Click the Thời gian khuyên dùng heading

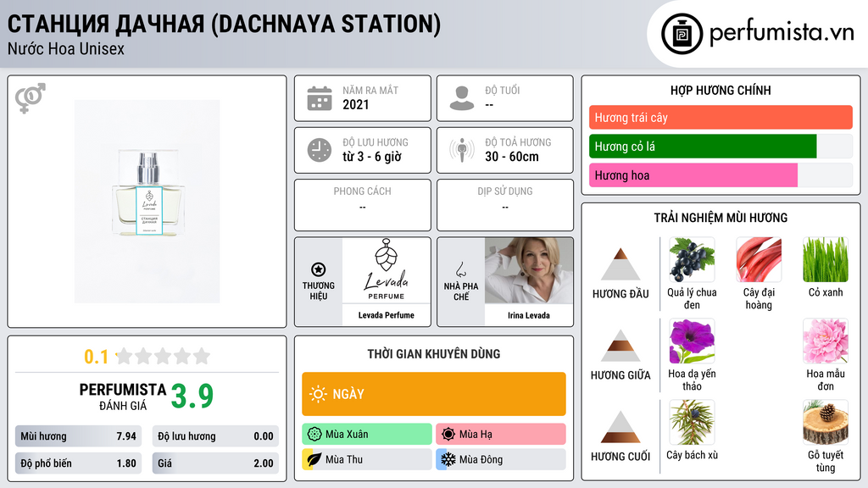433,354
